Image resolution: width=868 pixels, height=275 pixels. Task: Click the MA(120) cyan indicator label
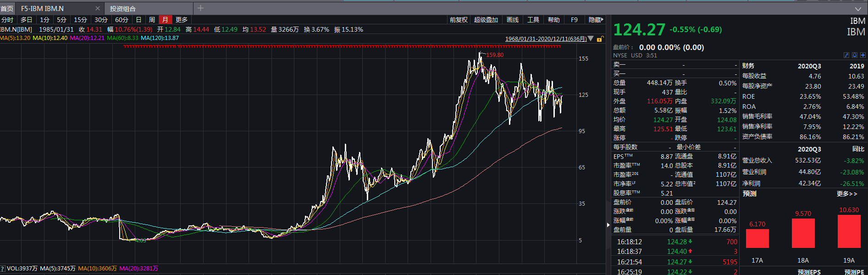[160, 38]
